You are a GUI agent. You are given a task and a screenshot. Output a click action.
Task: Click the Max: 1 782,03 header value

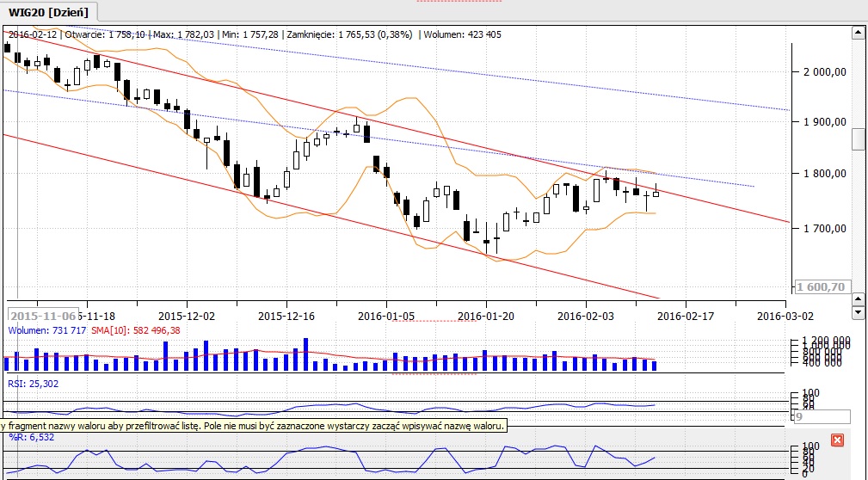pyautogui.click(x=183, y=34)
